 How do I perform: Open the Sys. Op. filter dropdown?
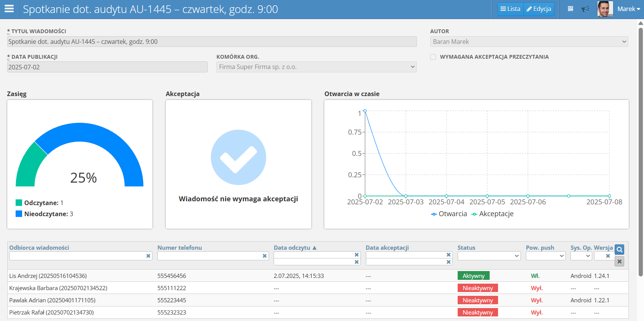coord(581,256)
